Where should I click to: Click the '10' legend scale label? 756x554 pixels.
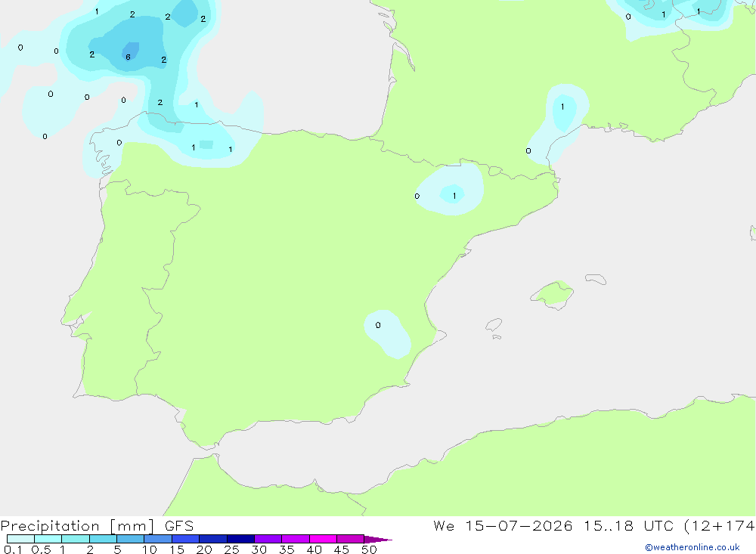click(x=150, y=549)
